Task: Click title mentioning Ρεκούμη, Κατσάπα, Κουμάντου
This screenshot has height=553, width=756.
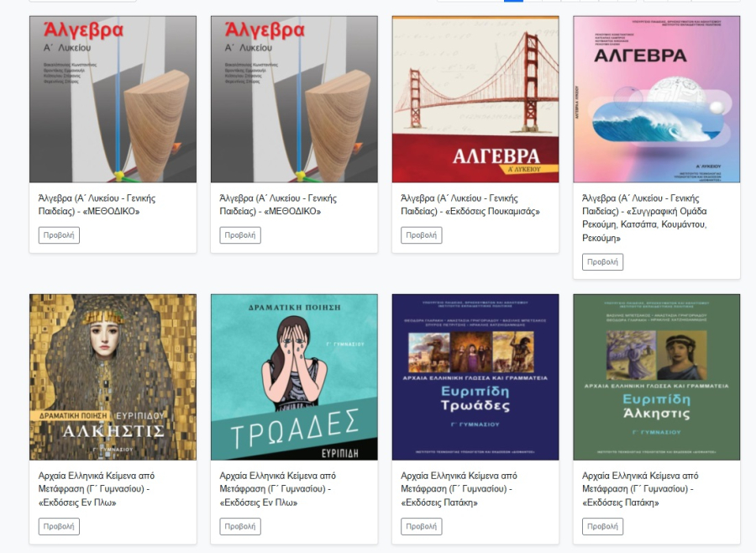Action: pyautogui.click(x=645, y=219)
